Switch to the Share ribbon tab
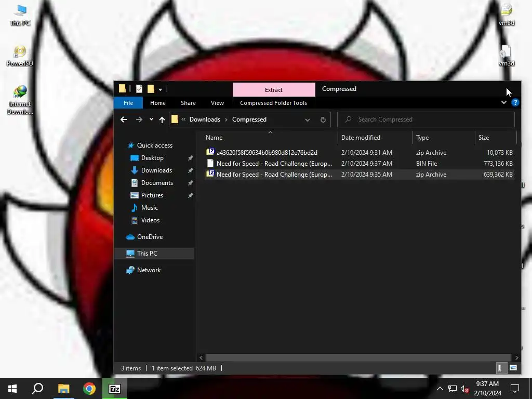Screen dimensions: 532x399 (188, 103)
